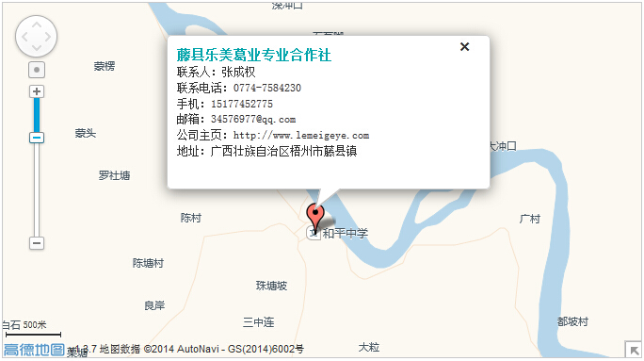This screenshot has height=361, width=644.
Task: Click the 藤县乐美葛业专业合作社 title
Action: (254, 55)
